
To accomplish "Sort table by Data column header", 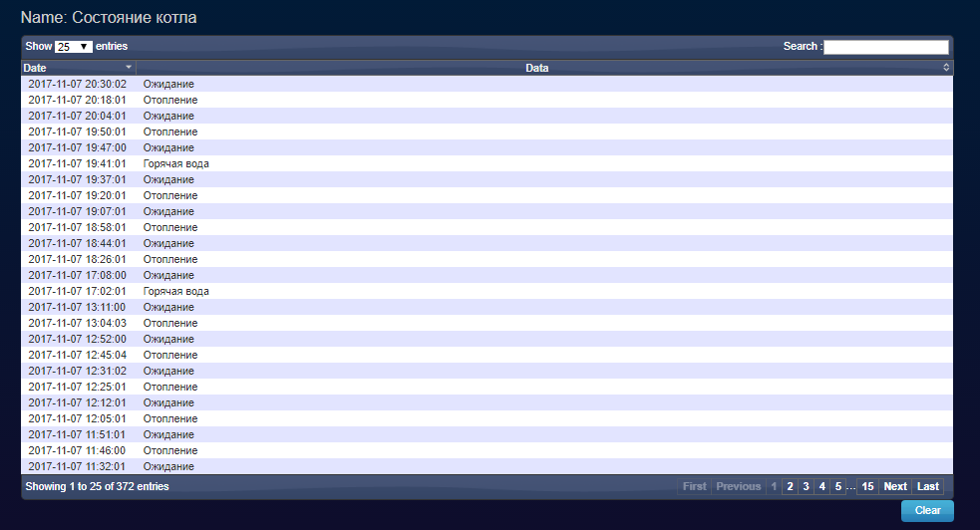I will click(x=544, y=68).
